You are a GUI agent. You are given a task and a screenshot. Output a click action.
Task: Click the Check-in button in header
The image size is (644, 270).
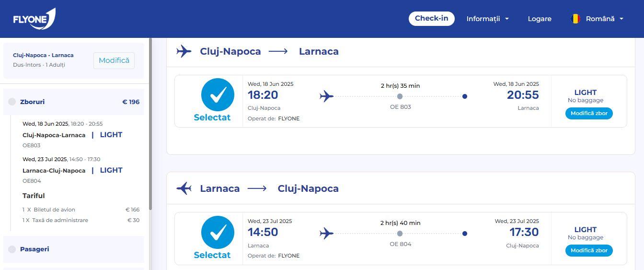point(431,19)
